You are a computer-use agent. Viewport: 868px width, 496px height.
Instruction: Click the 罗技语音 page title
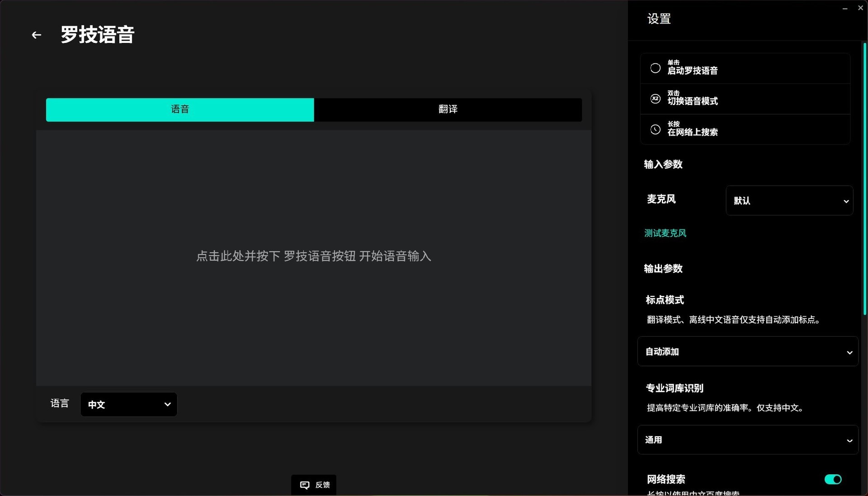point(98,35)
